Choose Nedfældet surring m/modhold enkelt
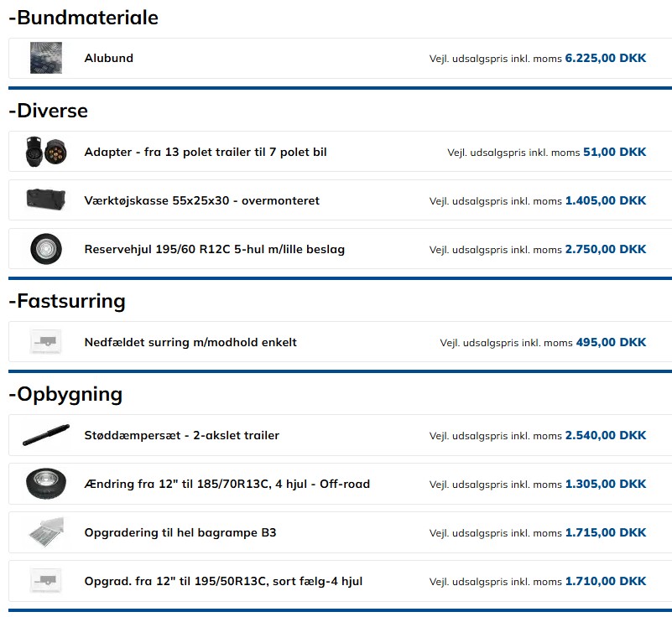The width and height of the screenshot is (672, 617). point(190,342)
